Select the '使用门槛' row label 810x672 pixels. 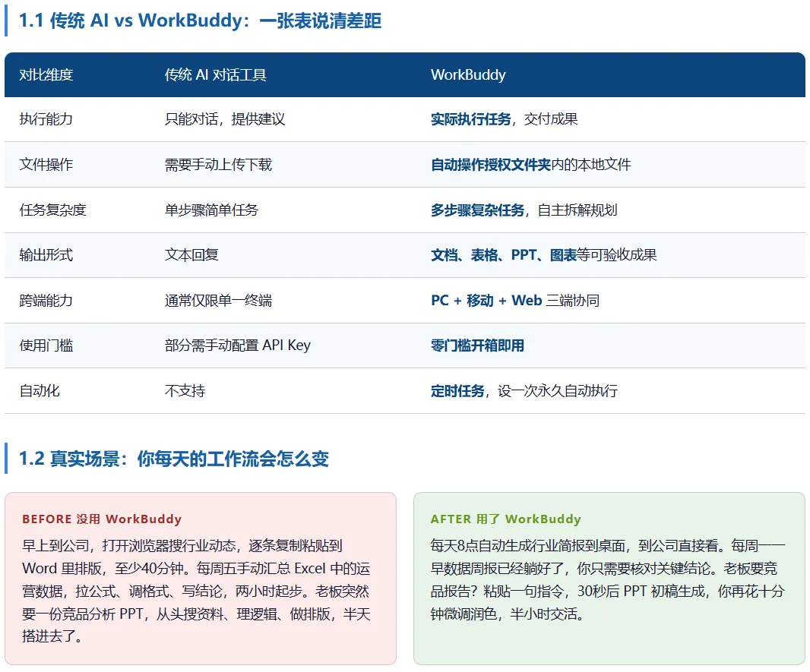[46, 345]
